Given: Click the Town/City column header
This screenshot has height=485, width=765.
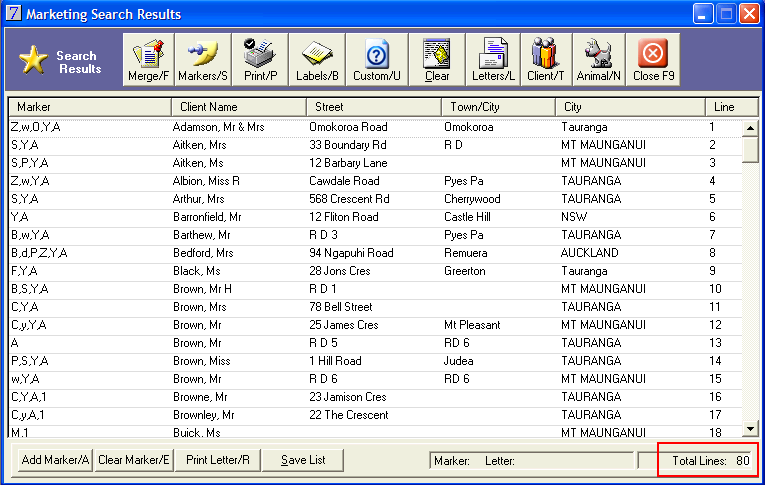Looking at the screenshot, I should [x=498, y=107].
